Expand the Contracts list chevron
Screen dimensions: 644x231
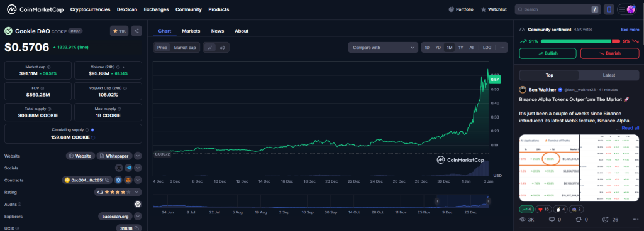coord(138,180)
